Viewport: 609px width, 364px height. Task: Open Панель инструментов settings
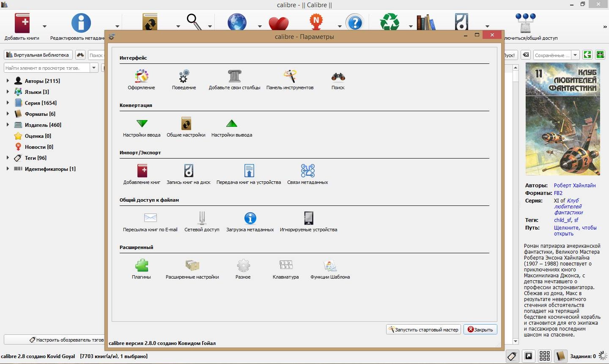tap(290, 80)
